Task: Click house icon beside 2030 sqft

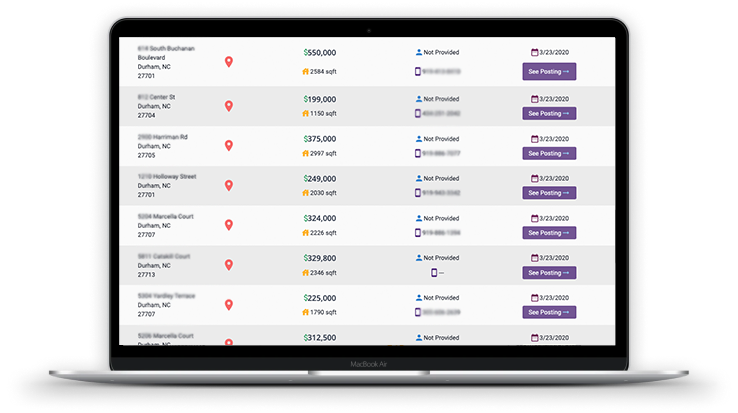Action: [305, 193]
